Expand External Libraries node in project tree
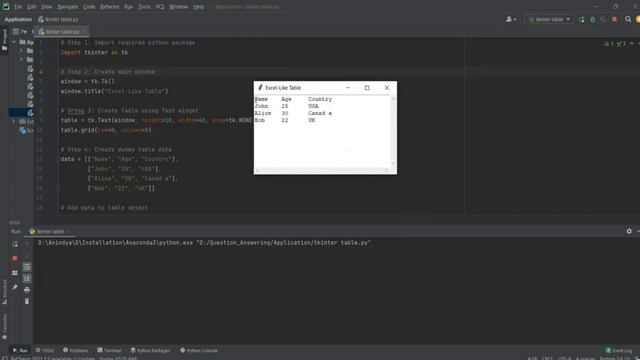 point(14,121)
